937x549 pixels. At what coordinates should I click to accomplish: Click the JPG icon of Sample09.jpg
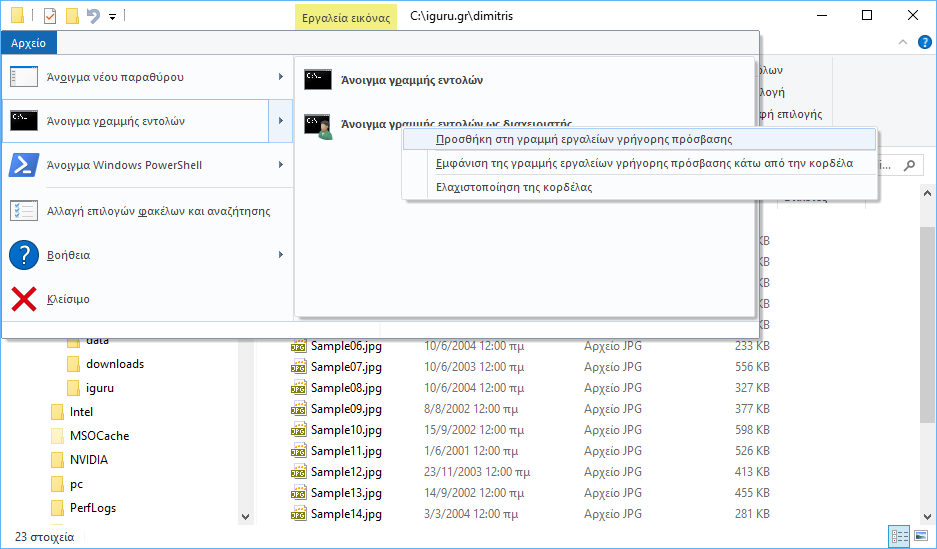tap(298, 409)
